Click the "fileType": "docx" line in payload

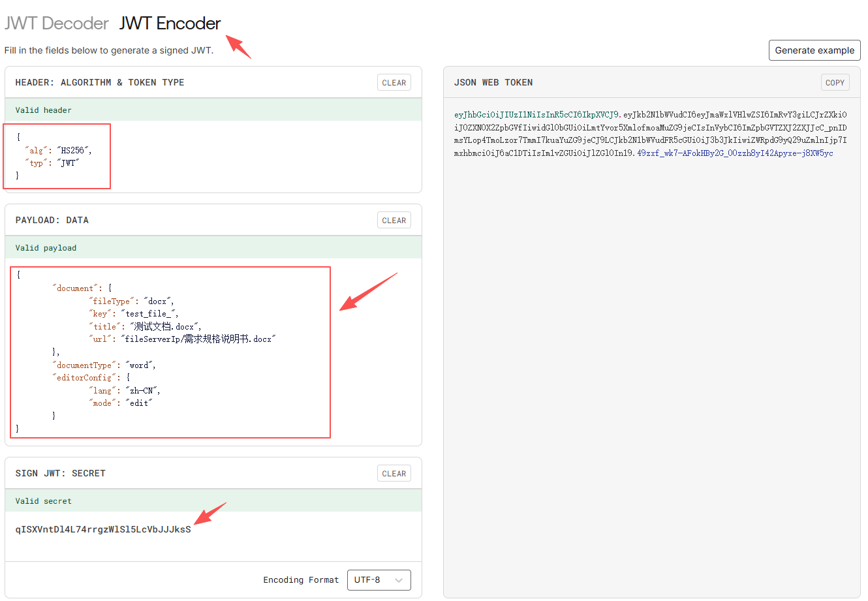[131, 301]
